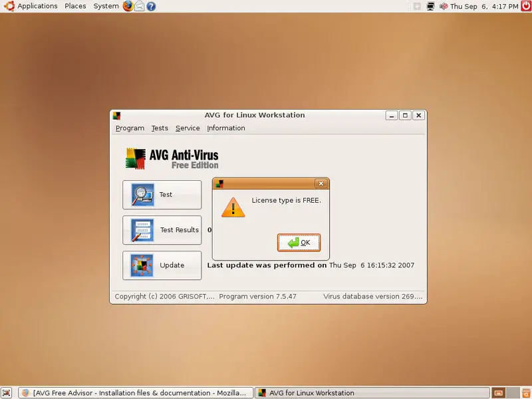Screen dimensions: 532x399
Task: Click the AVG icon in the main window title bar
Action: tap(117, 116)
